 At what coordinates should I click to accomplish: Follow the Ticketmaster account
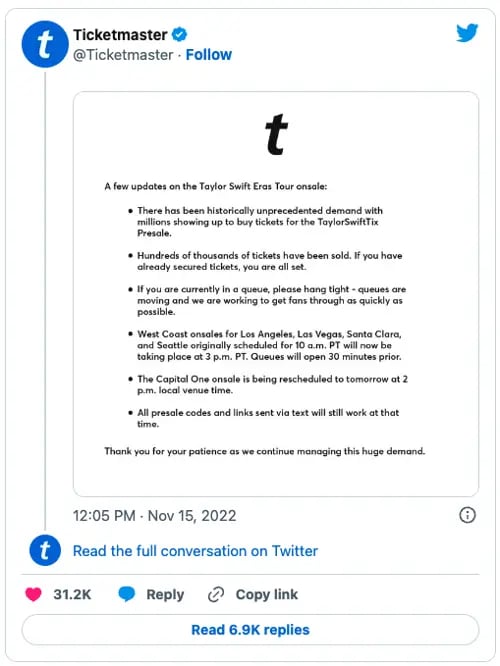pos(209,55)
